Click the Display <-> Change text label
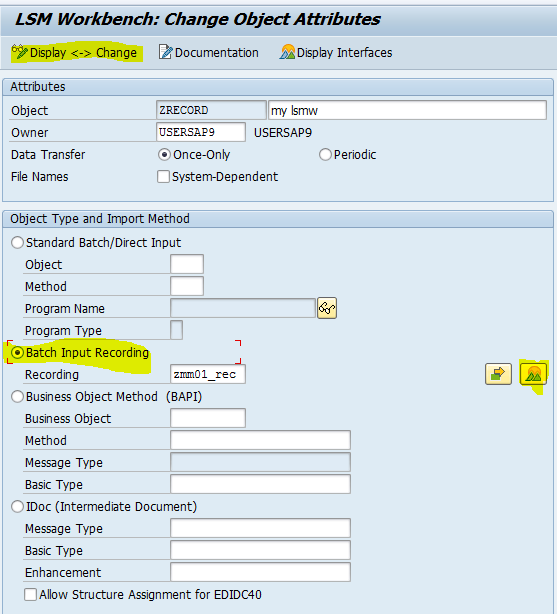The width and height of the screenshot is (557, 614). point(83,52)
